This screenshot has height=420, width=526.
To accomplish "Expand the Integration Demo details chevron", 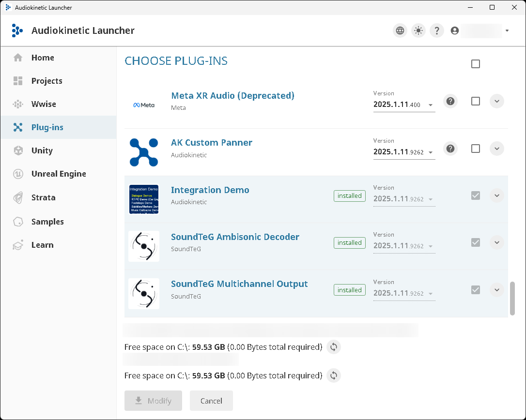I will pyautogui.click(x=497, y=195).
